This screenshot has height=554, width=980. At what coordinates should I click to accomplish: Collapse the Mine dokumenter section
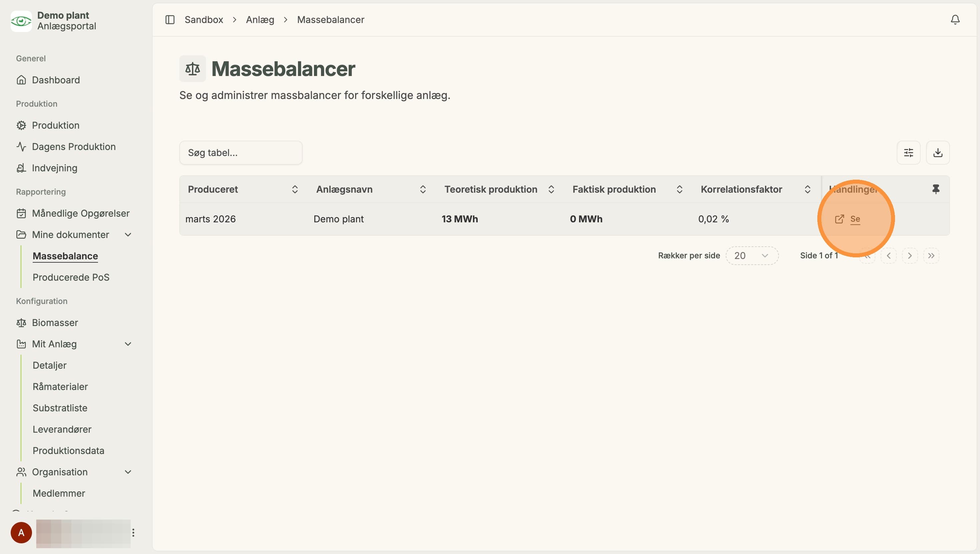(x=128, y=235)
